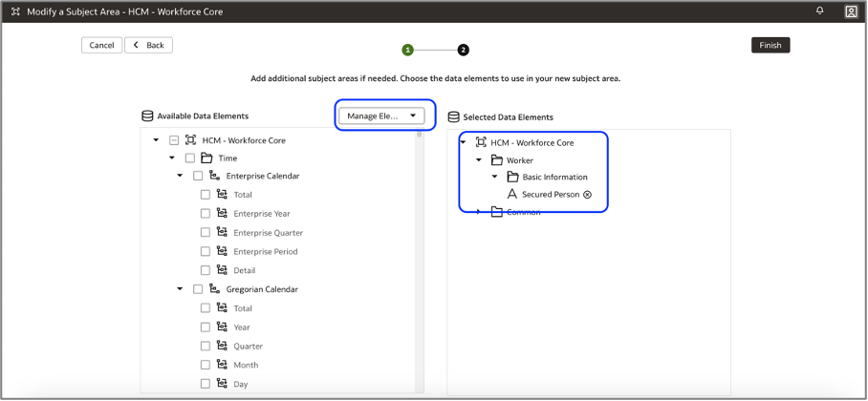Select the Secured Person item
This screenshot has height=401, width=868.
(x=550, y=195)
